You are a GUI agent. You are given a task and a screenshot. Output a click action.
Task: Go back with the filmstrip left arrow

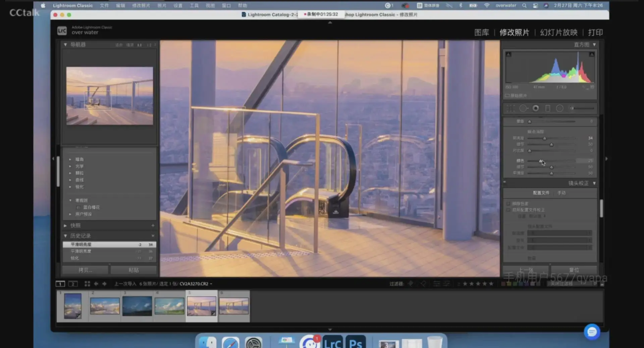coord(96,284)
